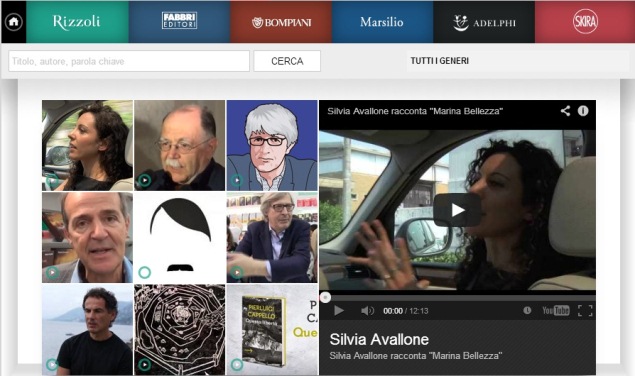The image size is (635, 376).
Task: Click the small play button in player controls
Action: click(339, 311)
